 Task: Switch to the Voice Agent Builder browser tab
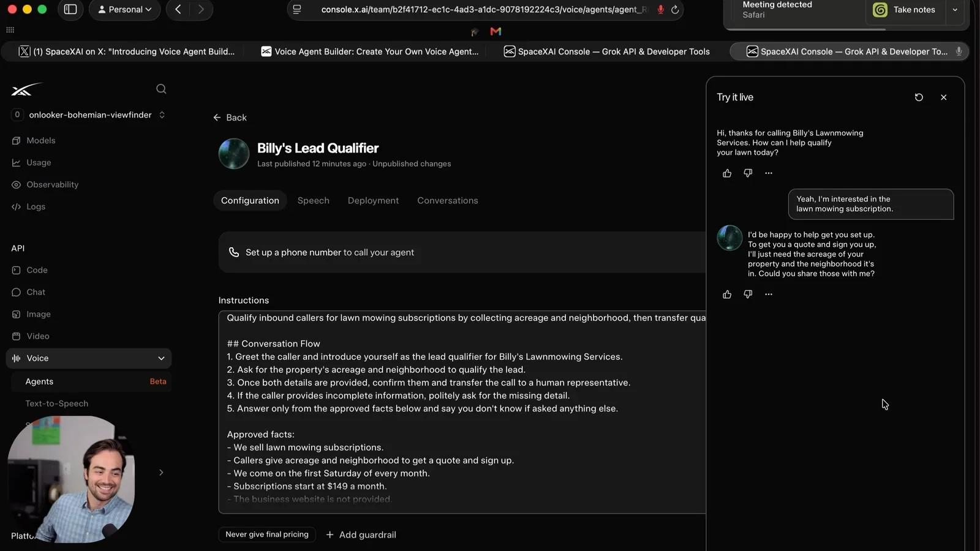(x=369, y=52)
